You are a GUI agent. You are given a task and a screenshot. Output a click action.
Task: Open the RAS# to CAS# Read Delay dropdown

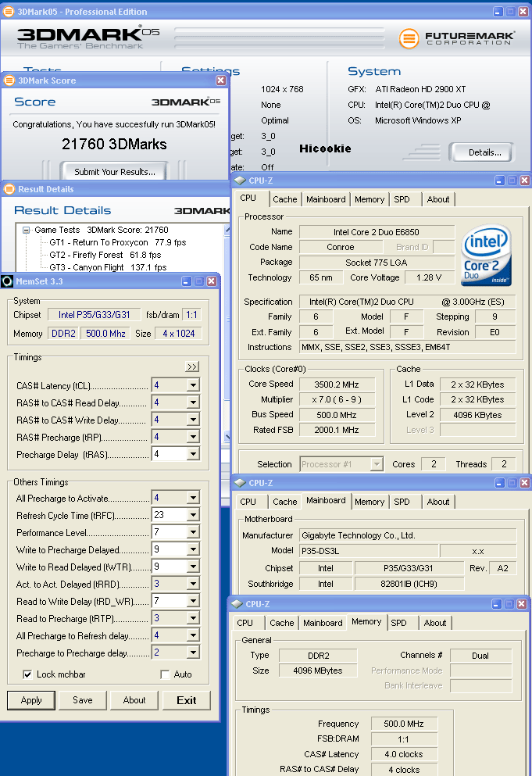(194, 402)
